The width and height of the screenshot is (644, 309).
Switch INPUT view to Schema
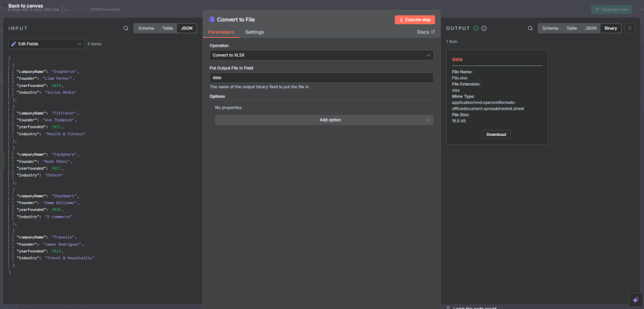coord(146,28)
